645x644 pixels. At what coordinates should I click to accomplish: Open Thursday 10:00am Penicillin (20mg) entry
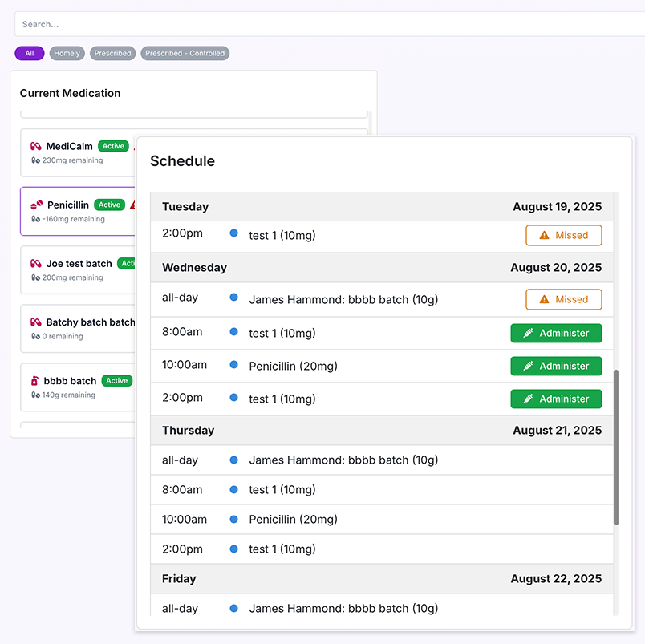click(293, 519)
